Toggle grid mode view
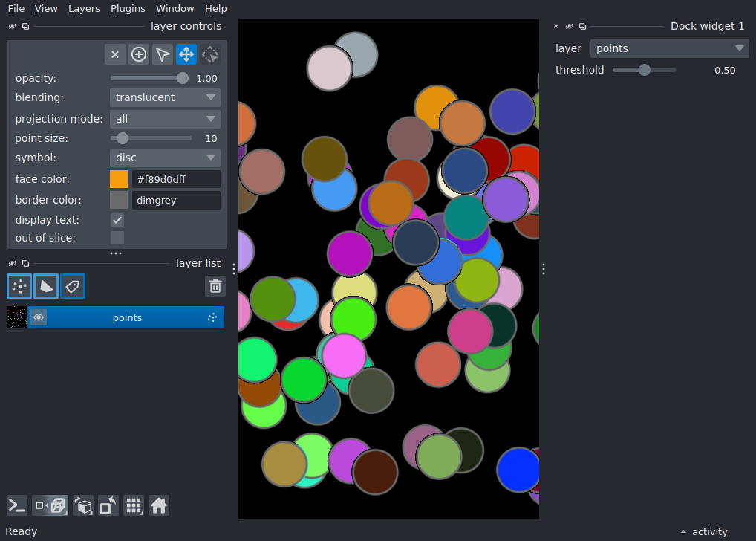This screenshot has width=756, height=541. [x=134, y=506]
